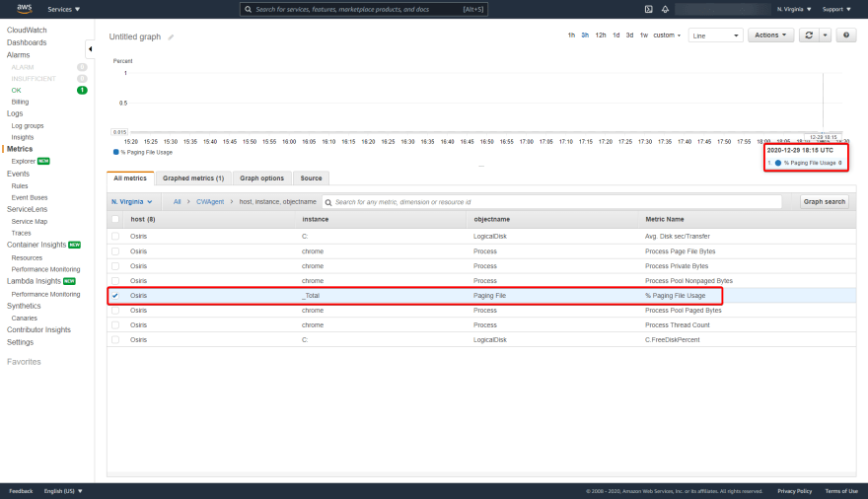
Task: Collapse the left navigation panel arrow
Action: point(90,48)
